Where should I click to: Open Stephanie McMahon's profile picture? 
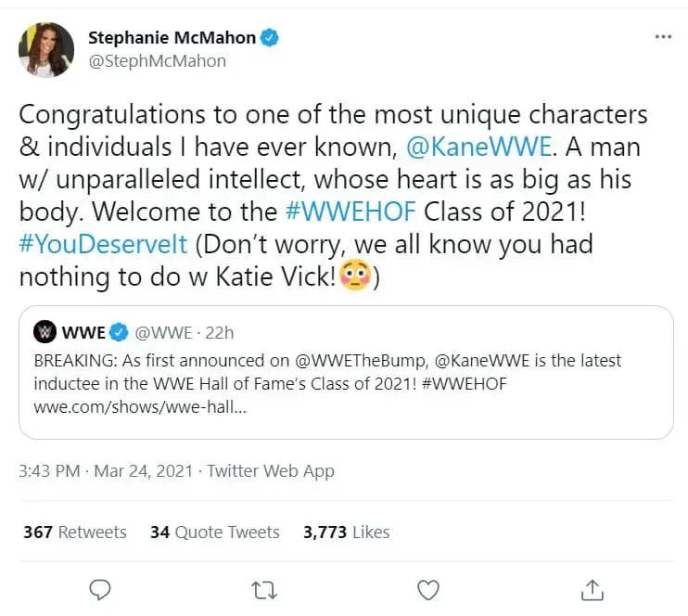coord(45,49)
